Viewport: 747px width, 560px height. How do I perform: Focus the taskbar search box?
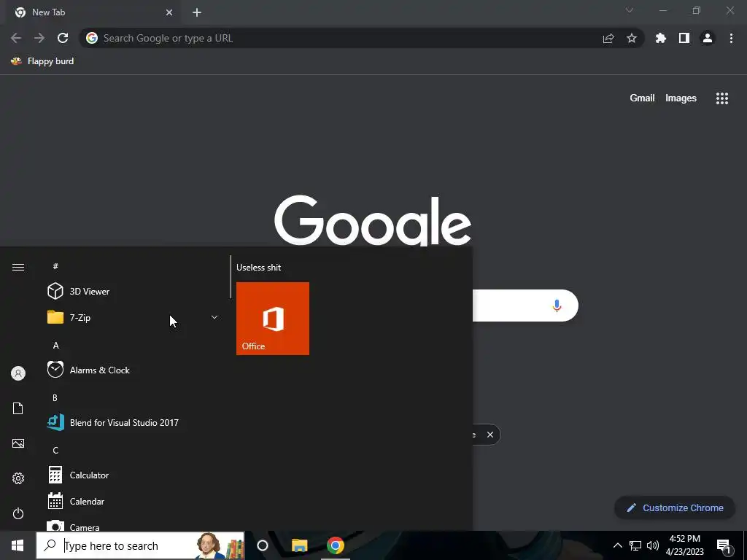(141, 545)
